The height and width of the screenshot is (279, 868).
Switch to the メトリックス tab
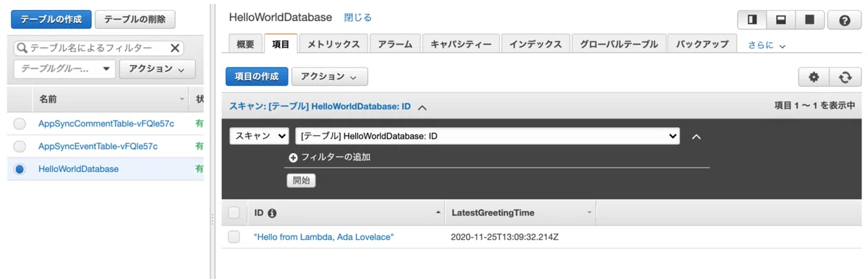(x=333, y=44)
